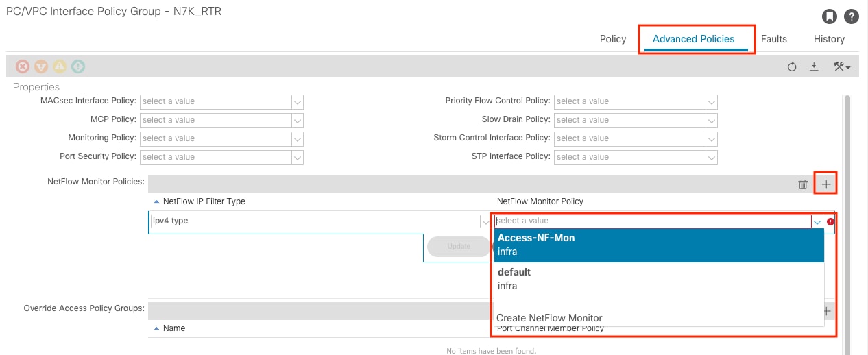The height and width of the screenshot is (355, 868).
Task: Open the tools wrench menu
Action: (841, 66)
